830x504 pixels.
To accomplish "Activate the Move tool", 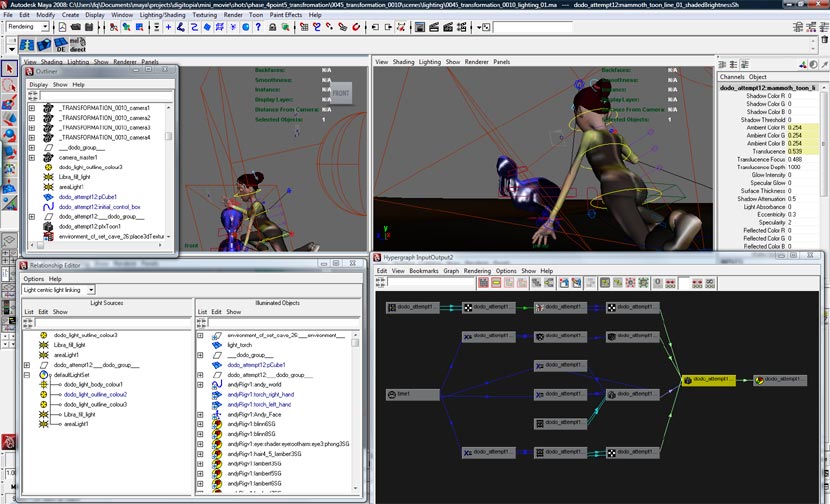I will pyautogui.click(x=9, y=119).
